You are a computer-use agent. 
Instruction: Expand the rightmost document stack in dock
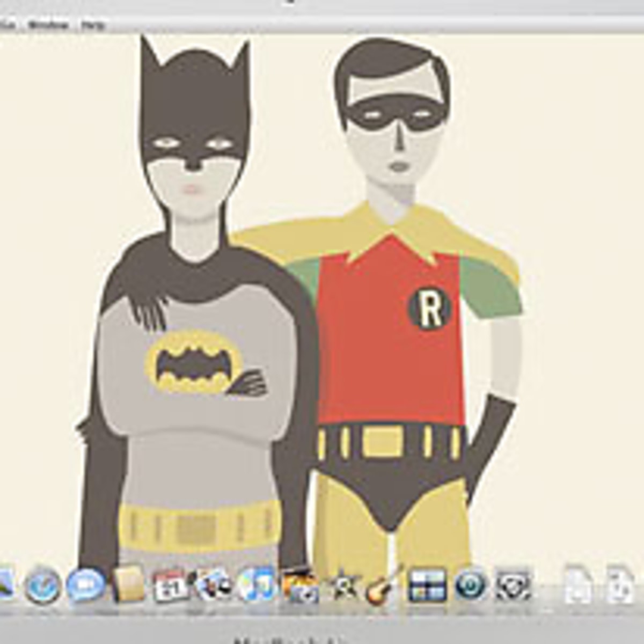(x=621, y=585)
